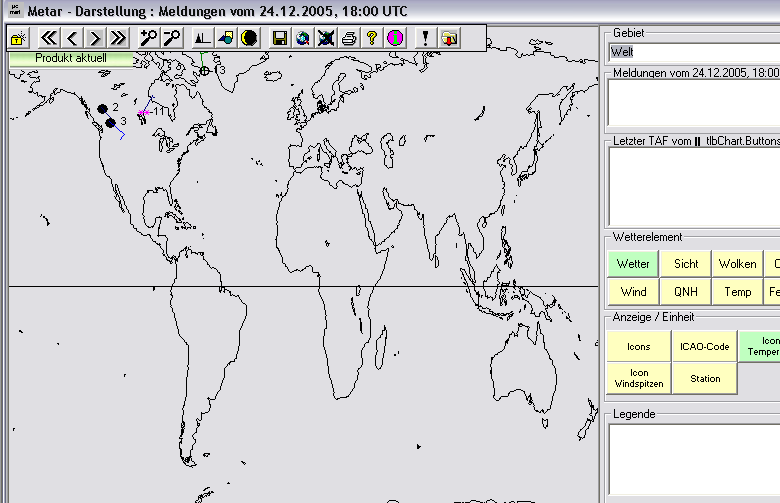Open help via yellow question mark icon
This screenshot has width=780, height=503.
coord(371,38)
